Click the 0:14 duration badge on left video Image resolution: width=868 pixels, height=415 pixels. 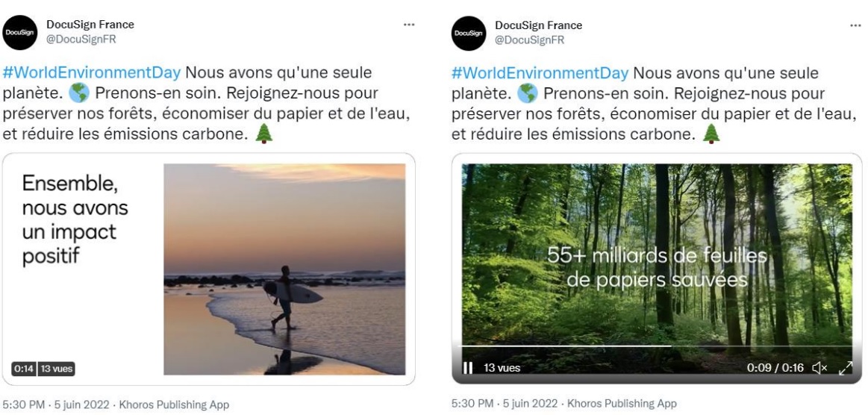point(23,368)
